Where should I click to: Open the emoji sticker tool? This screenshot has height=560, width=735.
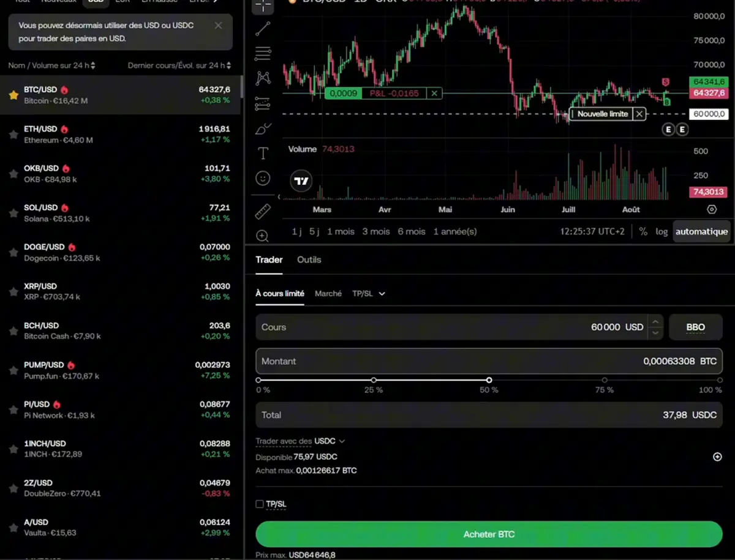(263, 178)
